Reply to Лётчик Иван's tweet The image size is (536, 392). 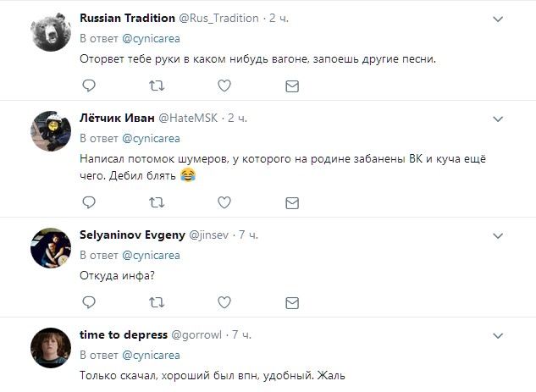pyautogui.click(x=89, y=203)
